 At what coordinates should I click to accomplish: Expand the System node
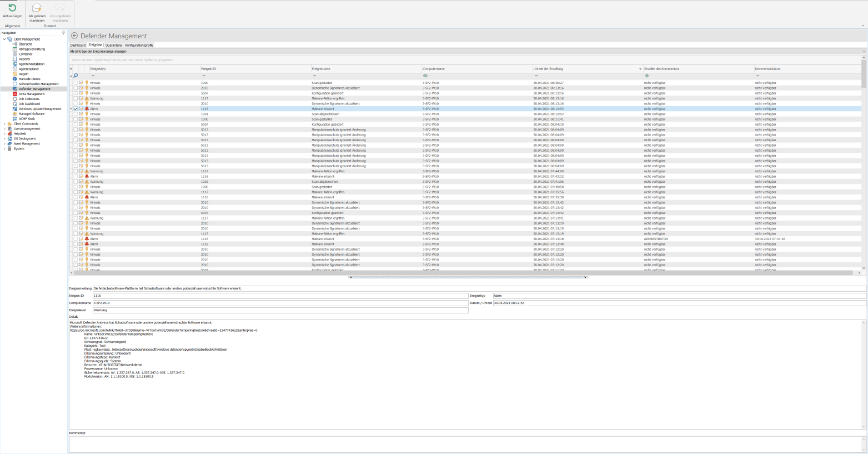(4, 149)
